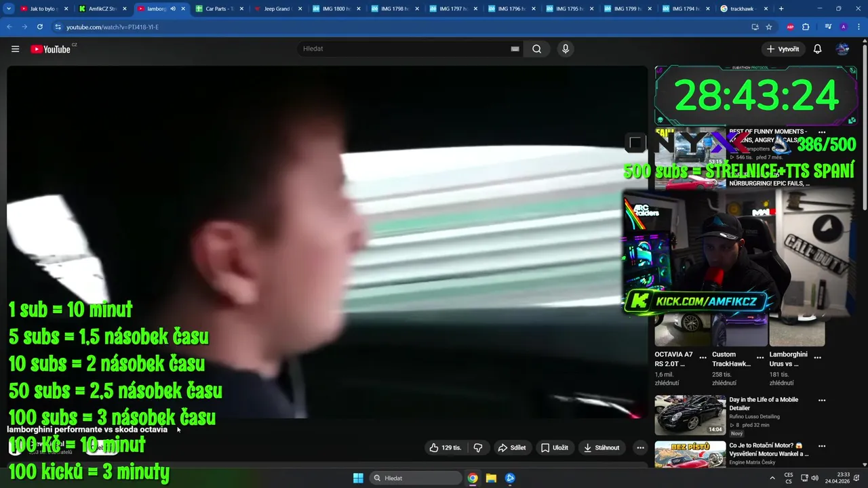Viewport: 868px width, 488px height.
Task: Open YouTube notifications bell
Action: tap(817, 49)
